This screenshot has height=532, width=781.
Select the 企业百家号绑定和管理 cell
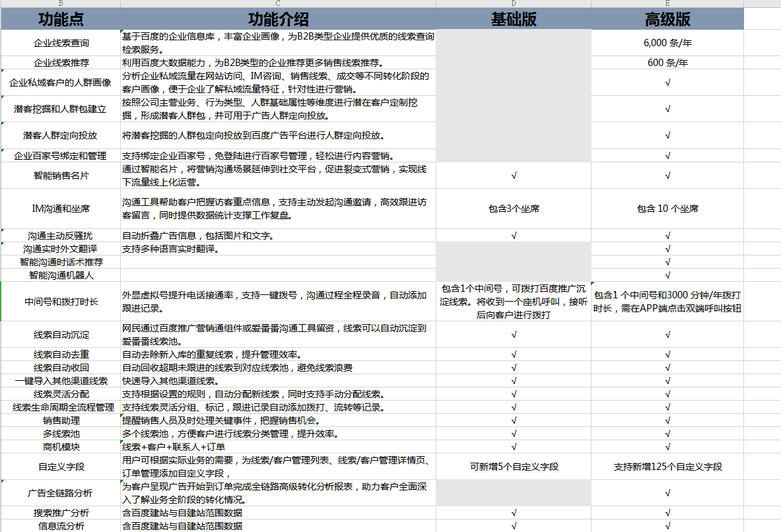pos(61,155)
